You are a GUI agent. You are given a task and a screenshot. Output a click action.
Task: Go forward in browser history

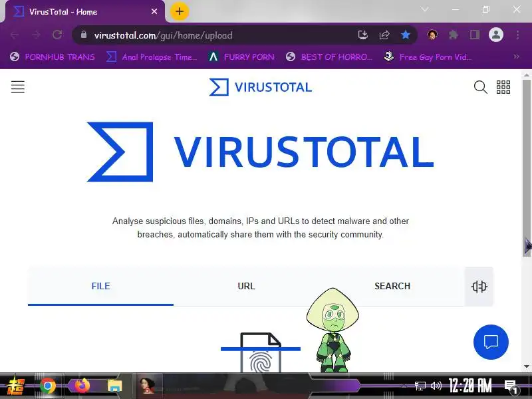click(x=36, y=35)
